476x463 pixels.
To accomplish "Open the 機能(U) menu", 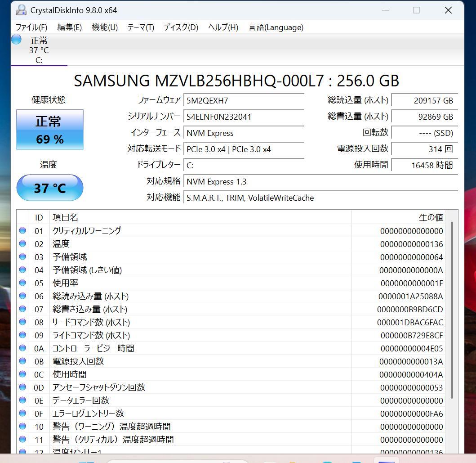I will click(105, 27).
